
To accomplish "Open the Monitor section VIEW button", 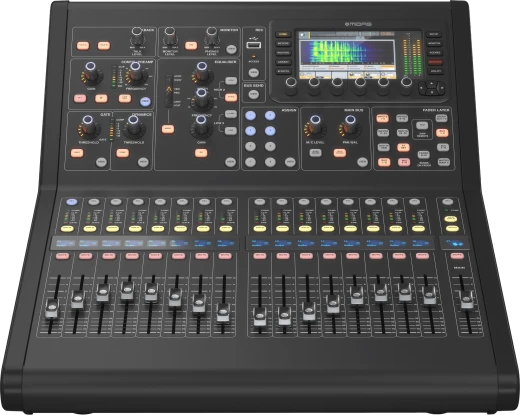I will click(x=231, y=49).
